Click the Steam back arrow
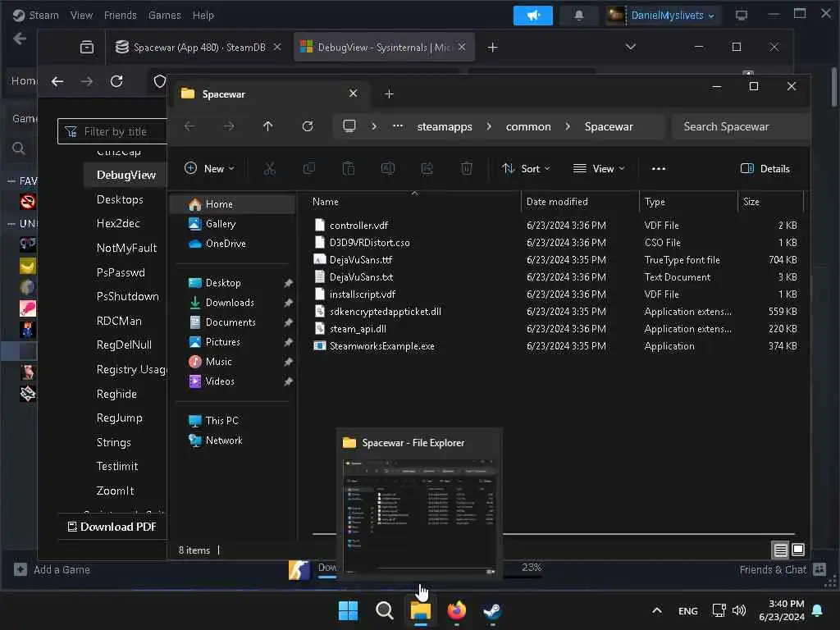Screen dimensions: 840x630 click(20, 39)
